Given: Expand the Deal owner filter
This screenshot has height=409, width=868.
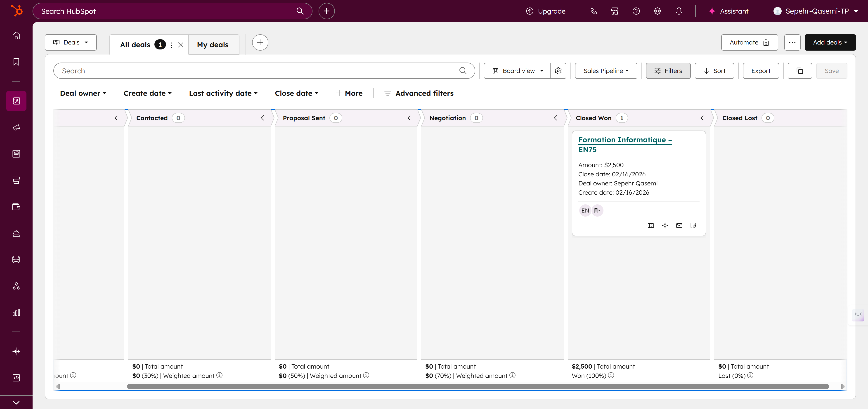Looking at the screenshot, I should tap(83, 93).
